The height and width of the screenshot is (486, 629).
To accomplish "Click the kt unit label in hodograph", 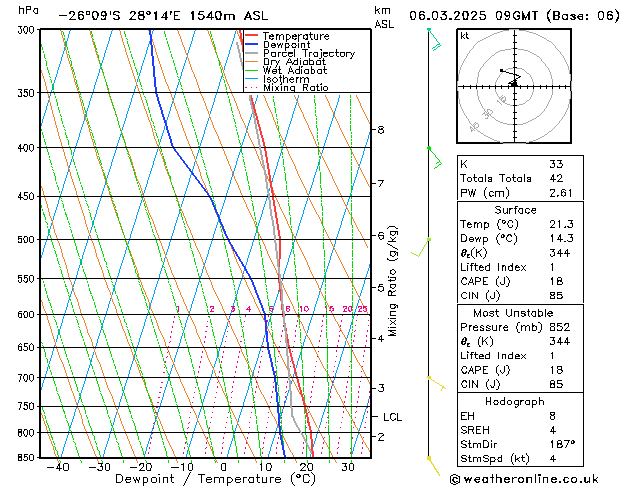I will pyautogui.click(x=464, y=35).
